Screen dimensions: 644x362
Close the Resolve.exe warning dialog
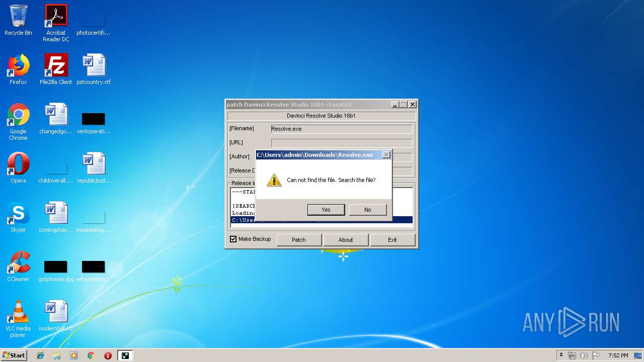[386, 155]
